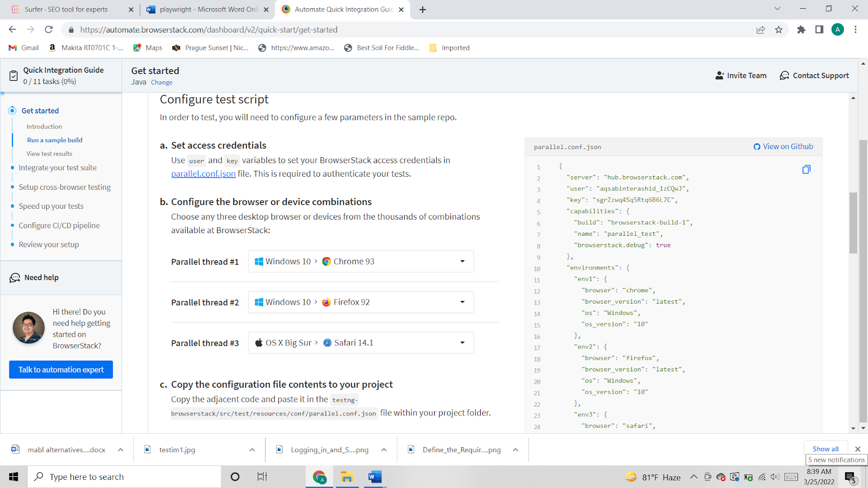The width and height of the screenshot is (868, 488).
Task: Open Task View in the taskbar
Action: [x=262, y=477]
